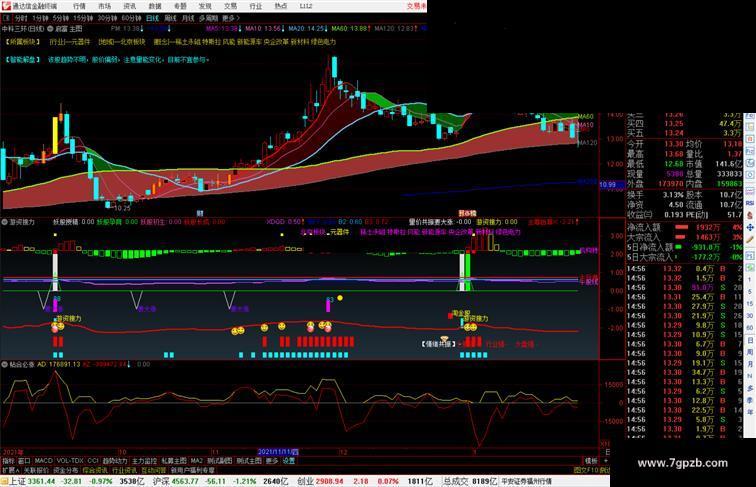Expand 更多 in the indicator bar
This screenshot has height=487, width=756.
pyautogui.click(x=272, y=461)
